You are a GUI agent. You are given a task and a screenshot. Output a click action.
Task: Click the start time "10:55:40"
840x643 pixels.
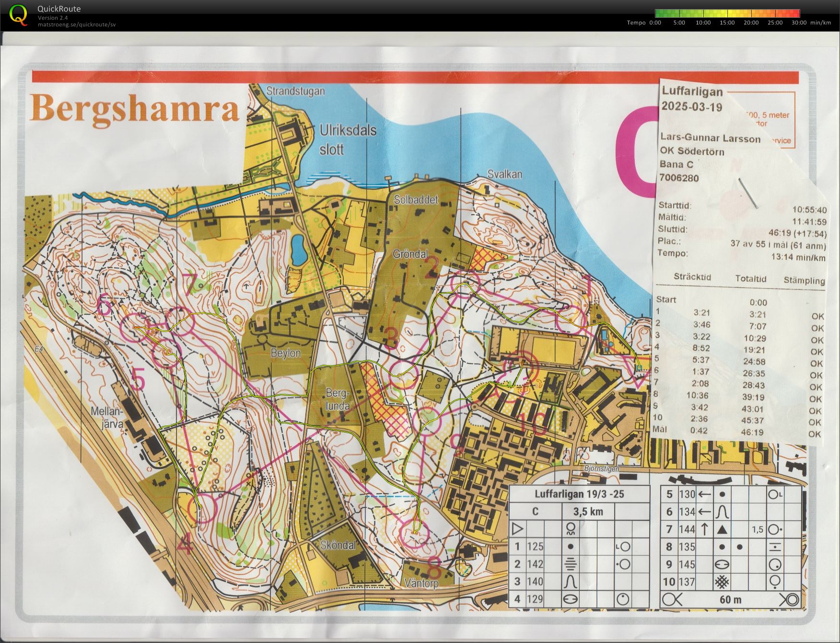point(809,210)
